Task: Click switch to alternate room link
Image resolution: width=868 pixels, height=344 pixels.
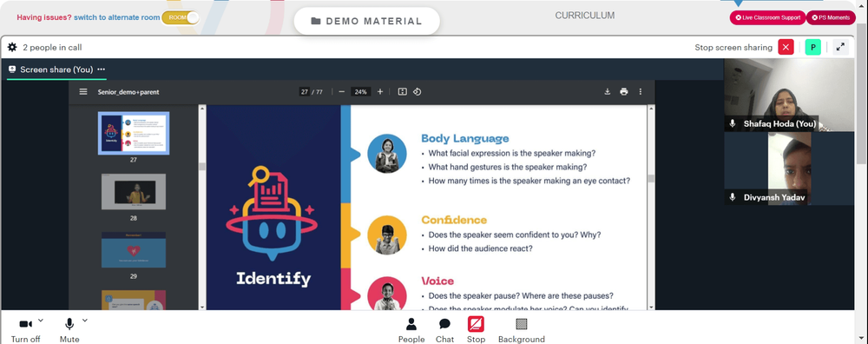Action: click(x=117, y=17)
